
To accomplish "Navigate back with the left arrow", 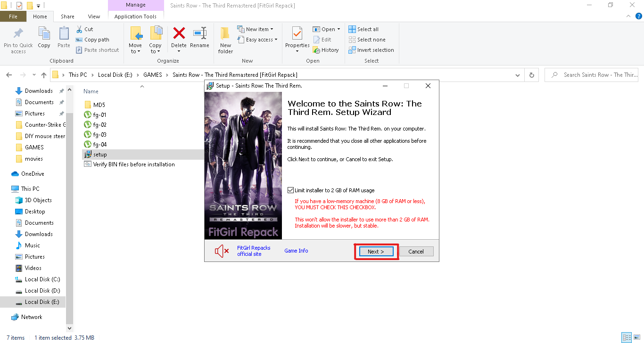I will [x=9, y=75].
